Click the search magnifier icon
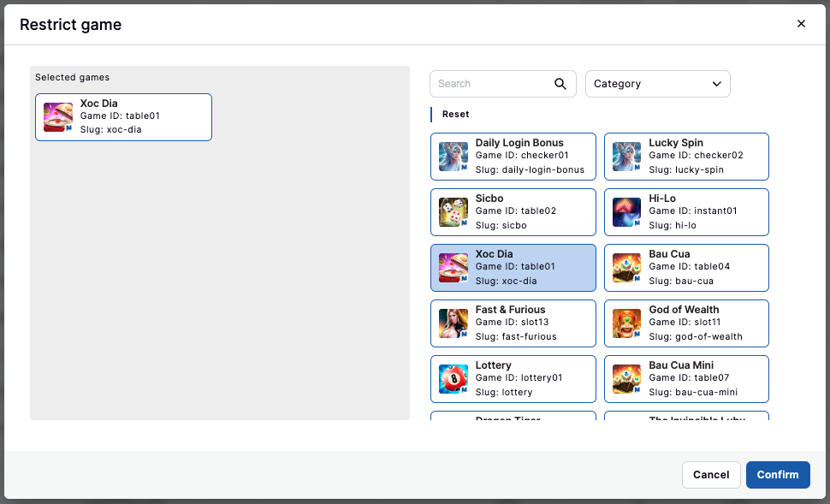Viewport: 830px width, 504px height. (x=560, y=84)
